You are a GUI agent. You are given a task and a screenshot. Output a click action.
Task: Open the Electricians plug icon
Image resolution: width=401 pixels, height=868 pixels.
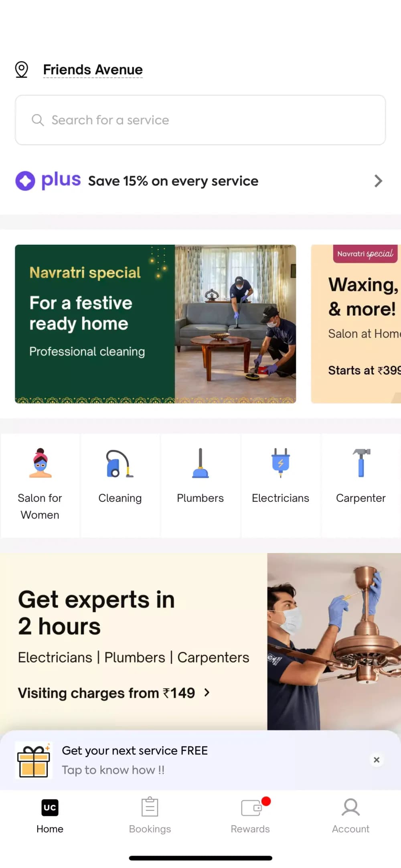click(x=281, y=462)
